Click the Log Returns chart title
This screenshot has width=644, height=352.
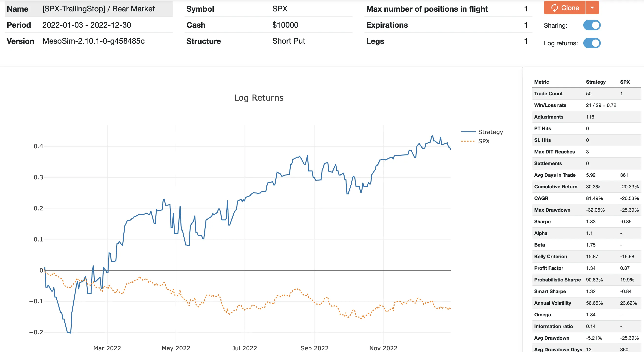point(259,98)
